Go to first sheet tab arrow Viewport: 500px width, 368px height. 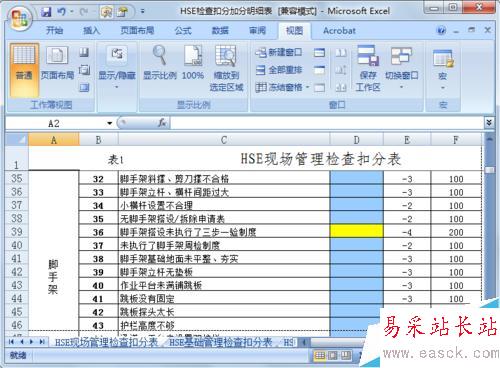point(11,342)
